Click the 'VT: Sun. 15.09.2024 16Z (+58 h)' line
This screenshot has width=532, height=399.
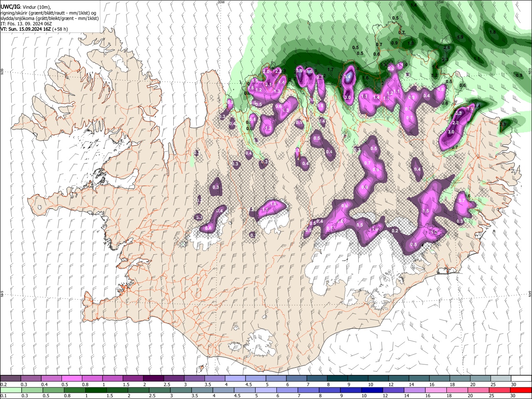coord(34,29)
